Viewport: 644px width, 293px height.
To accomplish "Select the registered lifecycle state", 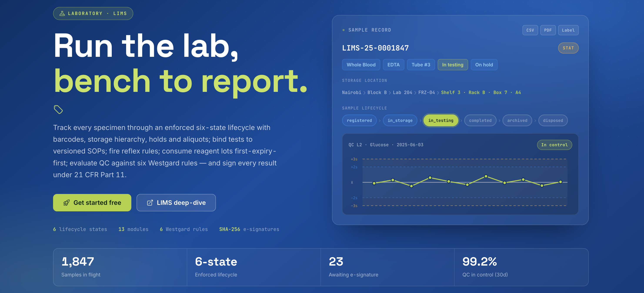I will point(359,120).
